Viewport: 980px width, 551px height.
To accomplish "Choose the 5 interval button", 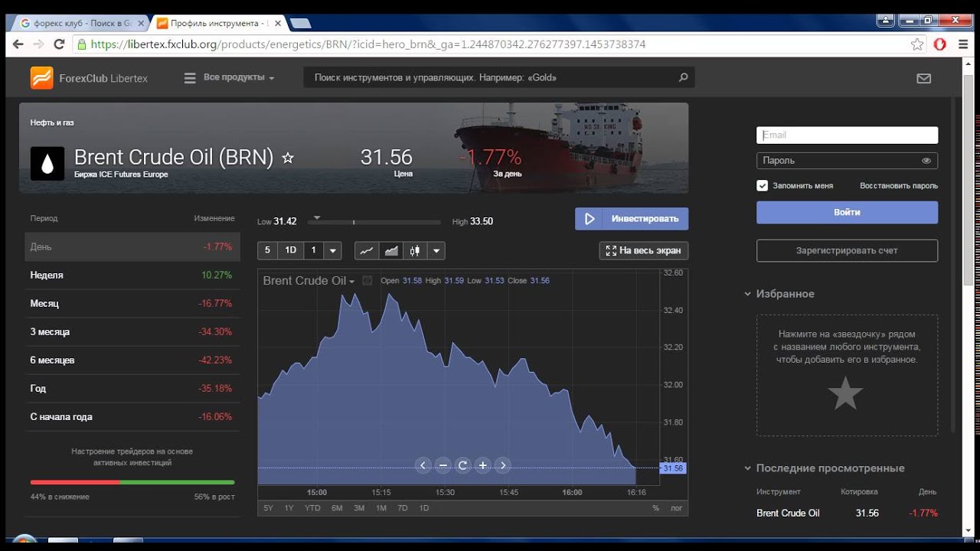I will point(268,250).
